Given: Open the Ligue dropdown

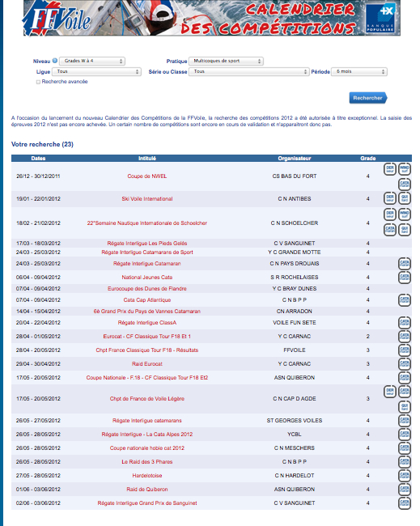Looking at the screenshot, I should 96,72.
